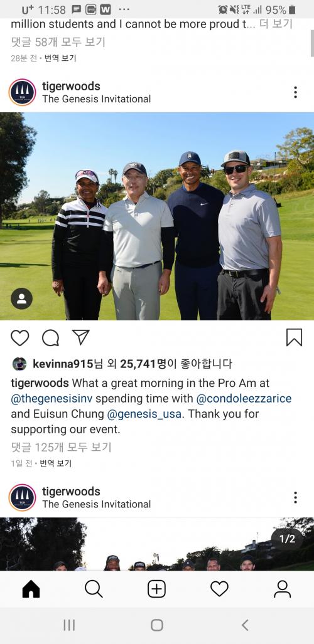Screen dimensions: 314x644
Task: Open options menu for first tigerwoods post
Action: tap(296, 92)
